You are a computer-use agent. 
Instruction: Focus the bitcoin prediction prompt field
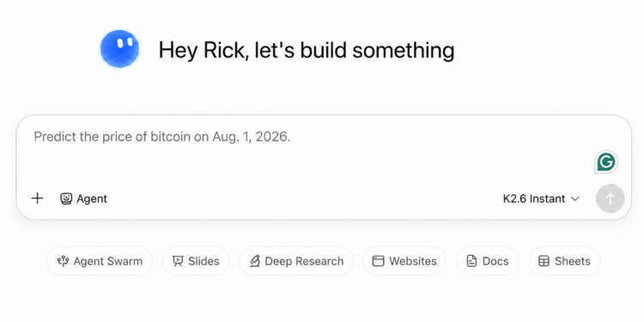313,152
